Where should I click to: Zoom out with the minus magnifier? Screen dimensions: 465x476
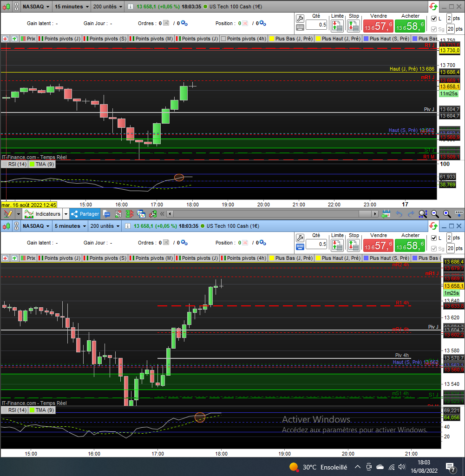coord(435,214)
